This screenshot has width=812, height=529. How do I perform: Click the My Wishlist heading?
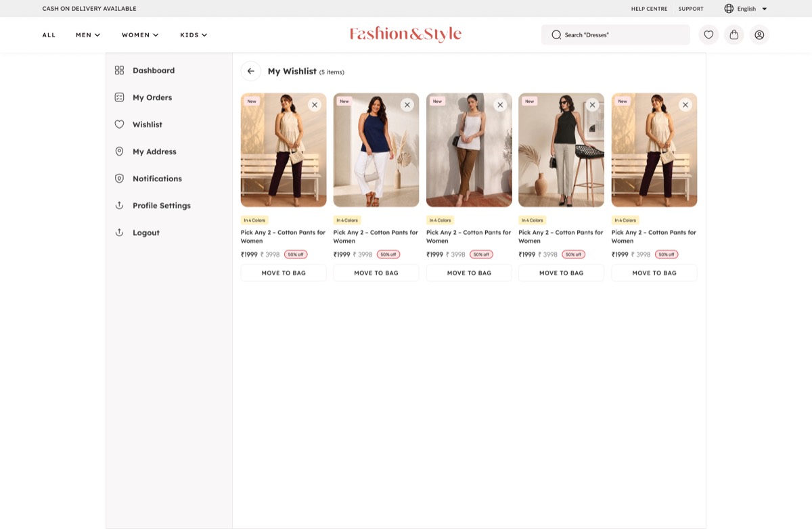292,71
